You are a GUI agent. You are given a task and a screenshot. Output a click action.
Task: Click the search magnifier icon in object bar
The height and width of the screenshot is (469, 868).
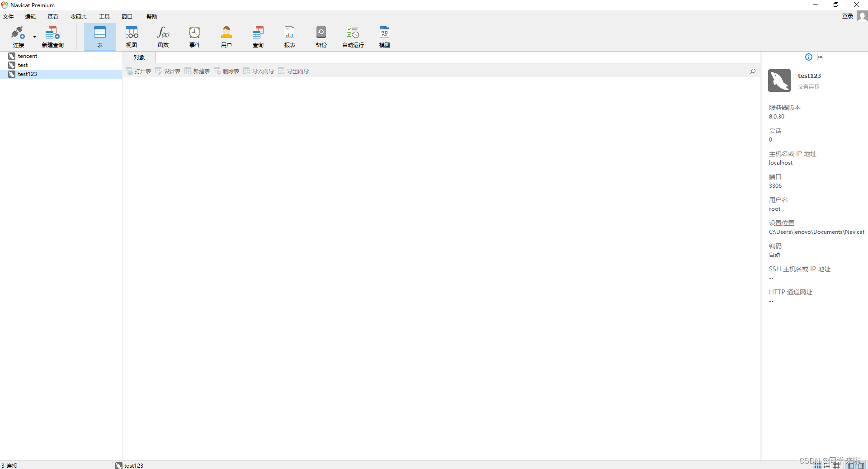tap(753, 71)
